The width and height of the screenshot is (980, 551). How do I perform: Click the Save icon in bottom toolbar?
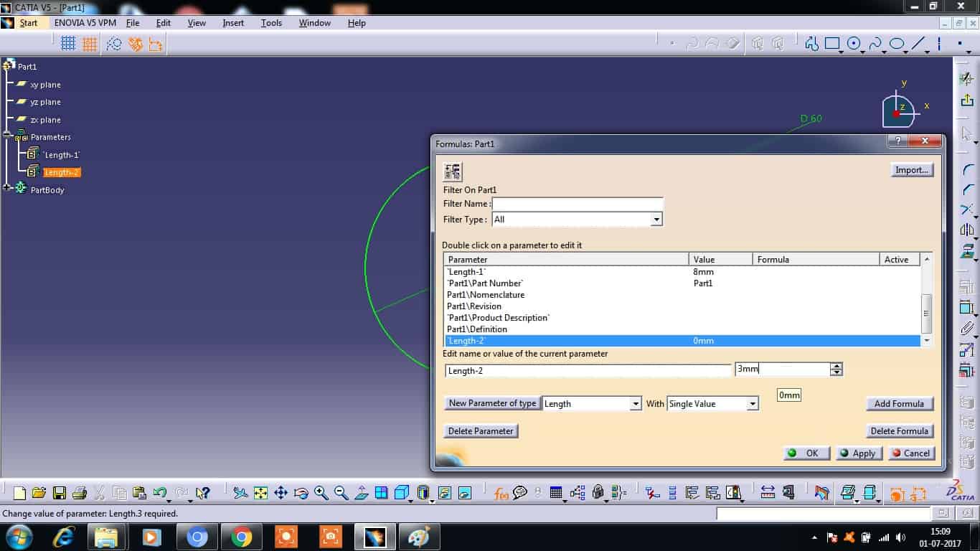(x=59, y=493)
